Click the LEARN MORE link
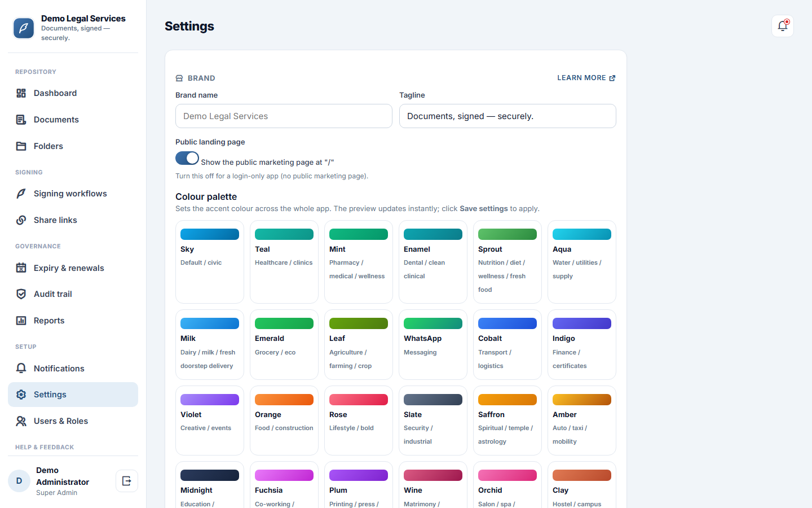This screenshot has width=812, height=508. click(586, 78)
